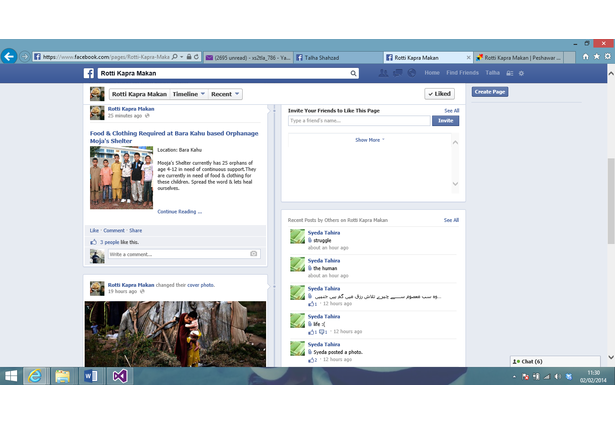615x424 pixels.
Task: Click the page scroll up arrow
Action: (x=611, y=73)
